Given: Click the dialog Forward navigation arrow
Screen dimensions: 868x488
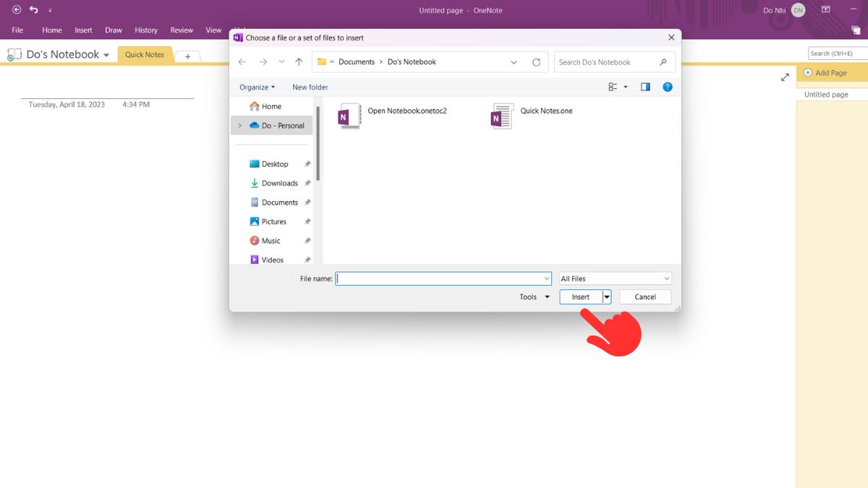Looking at the screenshot, I should click(263, 62).
